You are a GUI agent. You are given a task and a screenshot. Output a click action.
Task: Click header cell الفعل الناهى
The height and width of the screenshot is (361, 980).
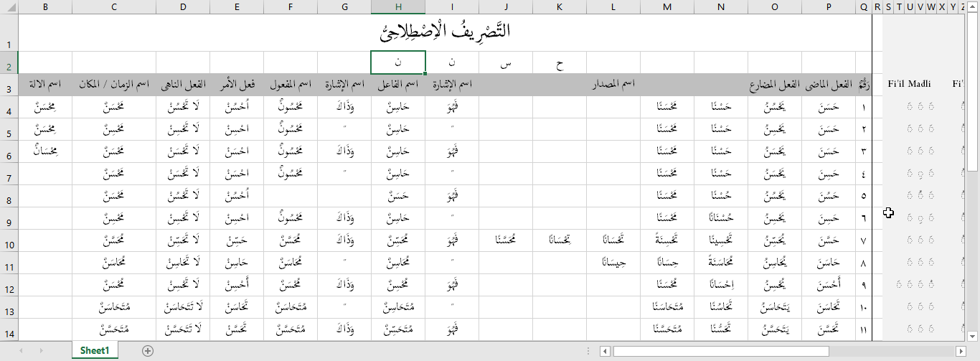pyautogui.click(x=183, y=85)
